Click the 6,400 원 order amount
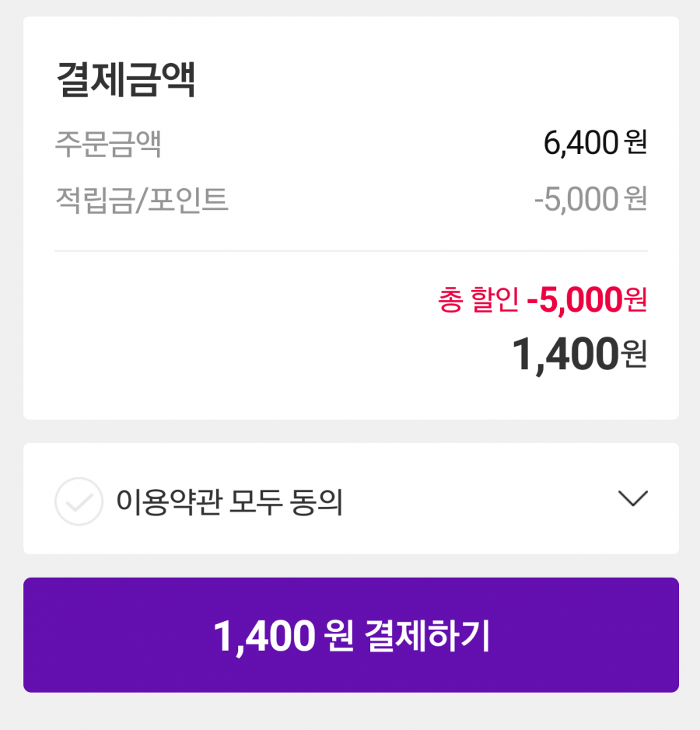The image size is (700, 730). click(595, 142)
